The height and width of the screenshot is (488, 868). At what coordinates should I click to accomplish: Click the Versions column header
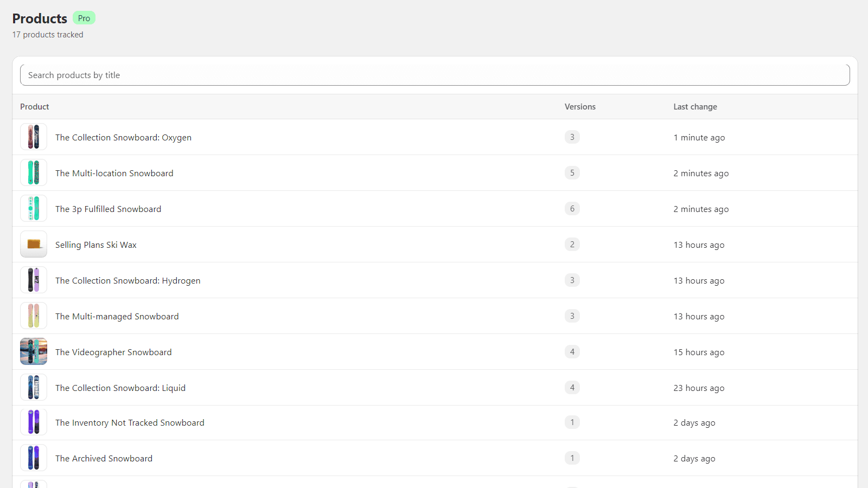pos(580,107)
